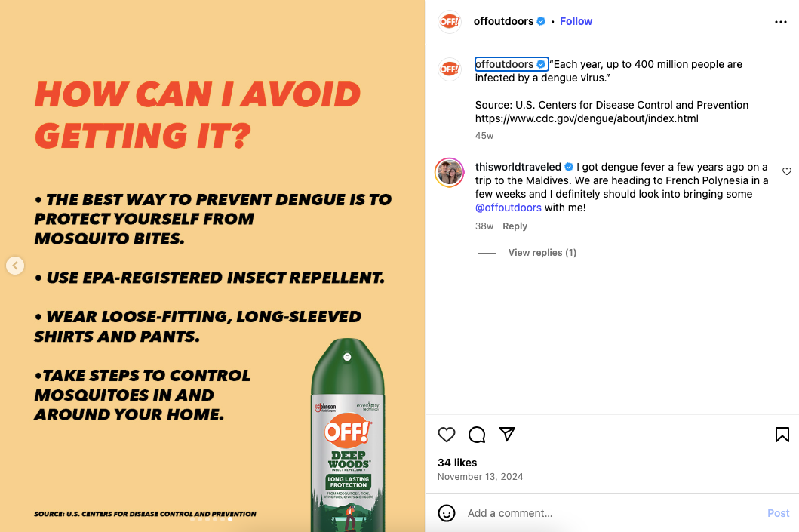Click OFF! avatar beside the caption
799x532 pixels.
(x=450, y=69)
